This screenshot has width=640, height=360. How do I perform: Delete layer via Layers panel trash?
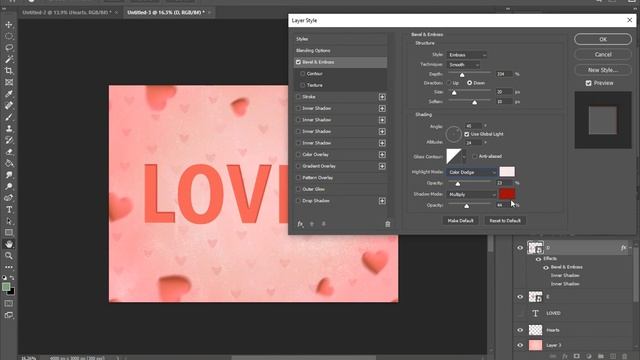(624, 356)
